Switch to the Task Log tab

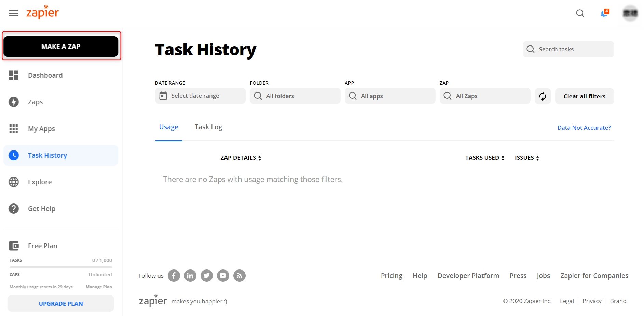tap(208, 127)
